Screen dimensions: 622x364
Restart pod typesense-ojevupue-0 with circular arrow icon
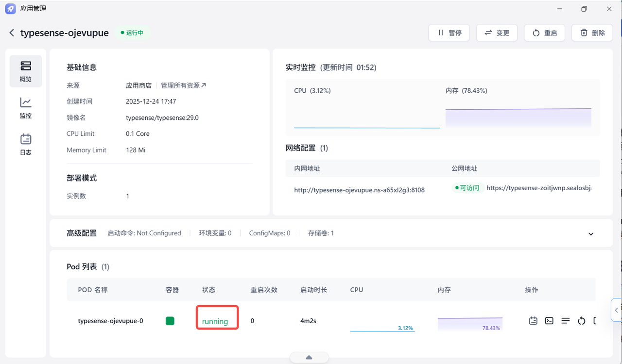click(x=581, y=321)
